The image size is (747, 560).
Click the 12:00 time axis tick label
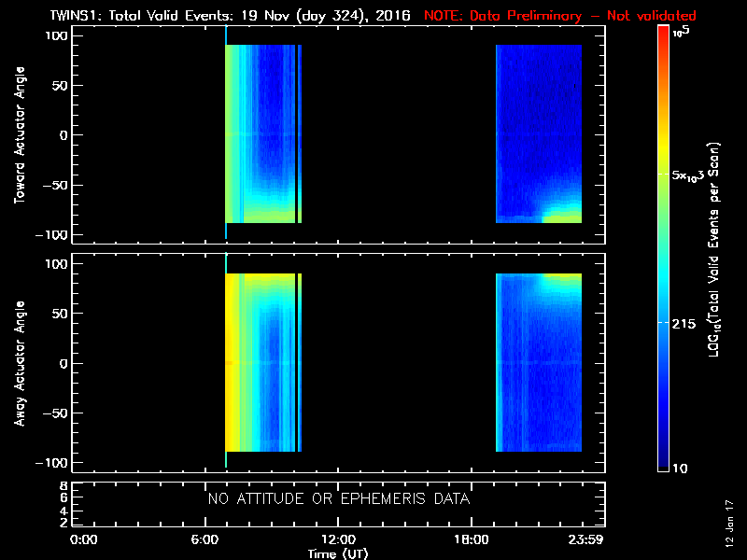(x=338, y=539)
